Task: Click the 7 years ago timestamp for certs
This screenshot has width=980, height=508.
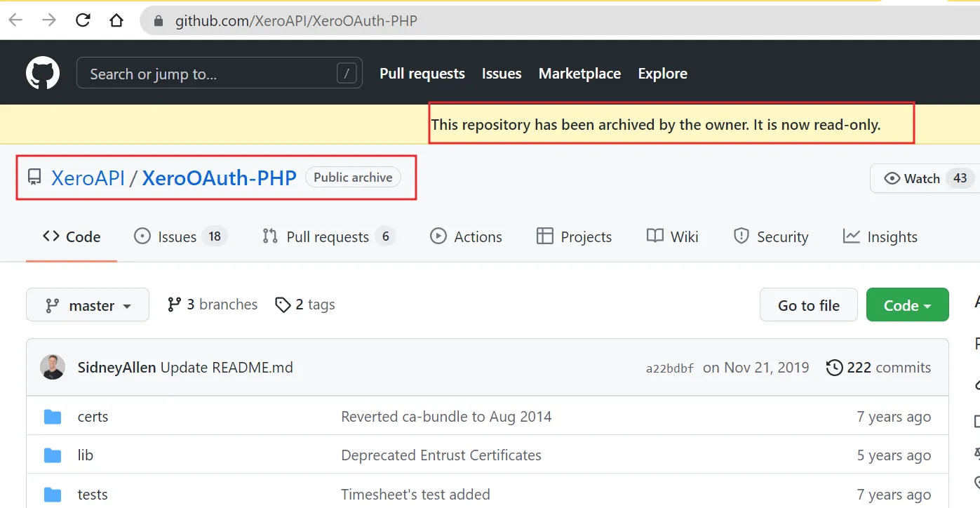Action: pyautogui.click(x=894, y=417)
